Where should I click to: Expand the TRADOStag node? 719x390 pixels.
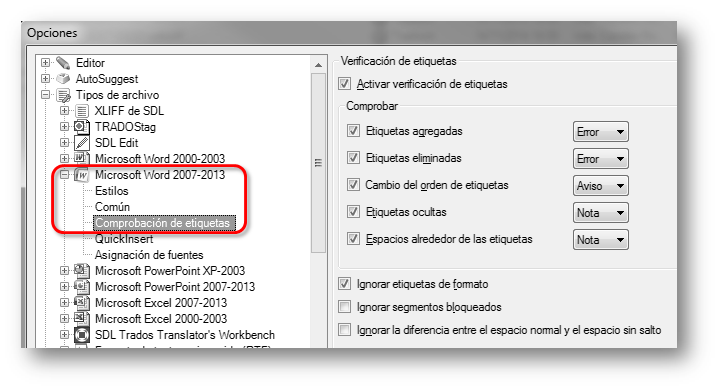coord(64,126)
